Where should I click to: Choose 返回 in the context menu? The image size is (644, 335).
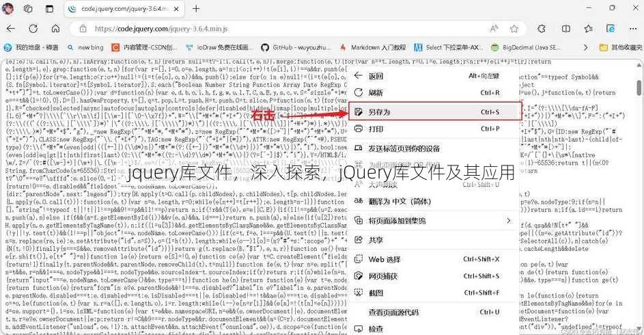(434, 76)
